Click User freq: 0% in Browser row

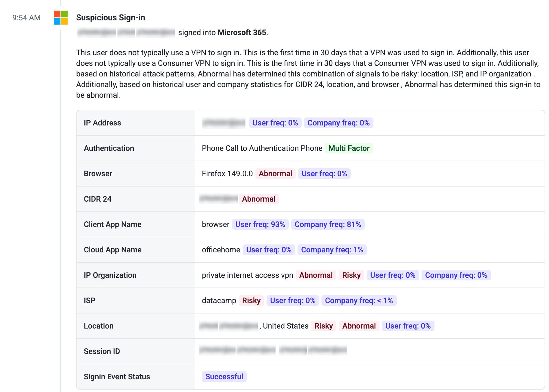point(324,174)
